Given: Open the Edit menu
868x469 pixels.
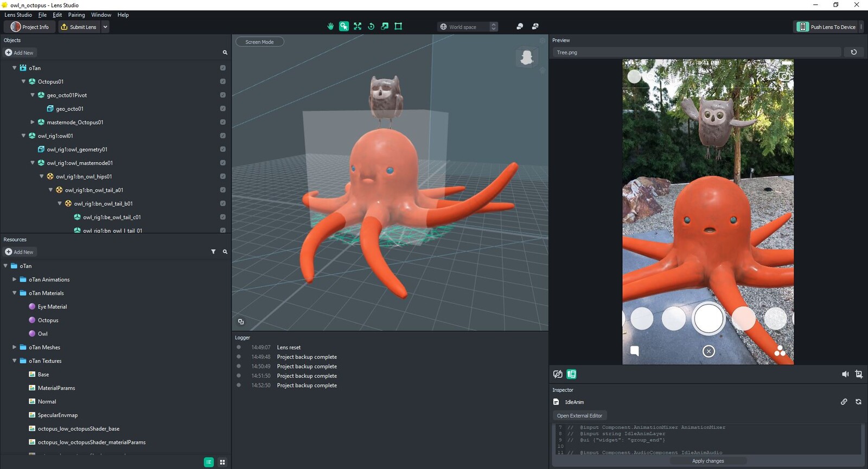Looking at the screenshot, I should click(57, 15).
